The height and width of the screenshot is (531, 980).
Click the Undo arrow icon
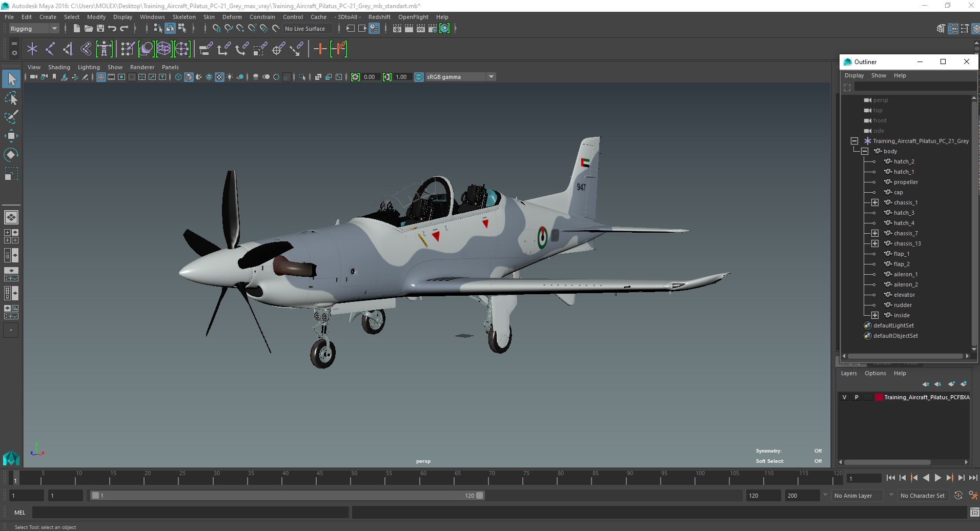click(112, 29)
